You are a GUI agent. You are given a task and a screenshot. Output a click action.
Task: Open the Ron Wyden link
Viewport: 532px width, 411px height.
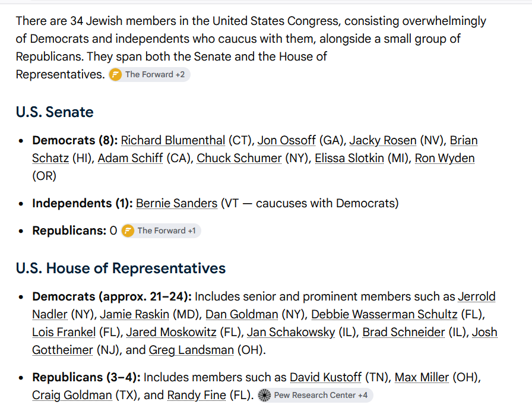click(x=445, y=159)
